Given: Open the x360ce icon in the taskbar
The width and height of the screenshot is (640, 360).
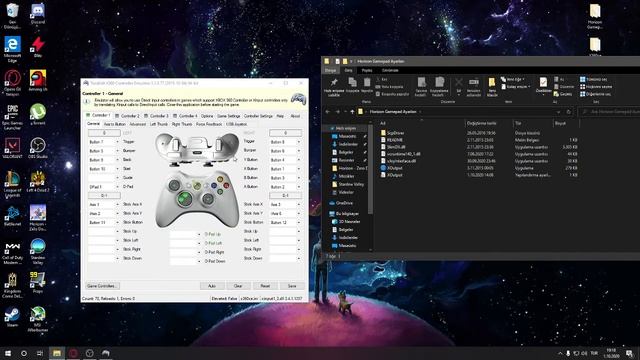Looking at the screenshot, I should [x=106, y=353].
